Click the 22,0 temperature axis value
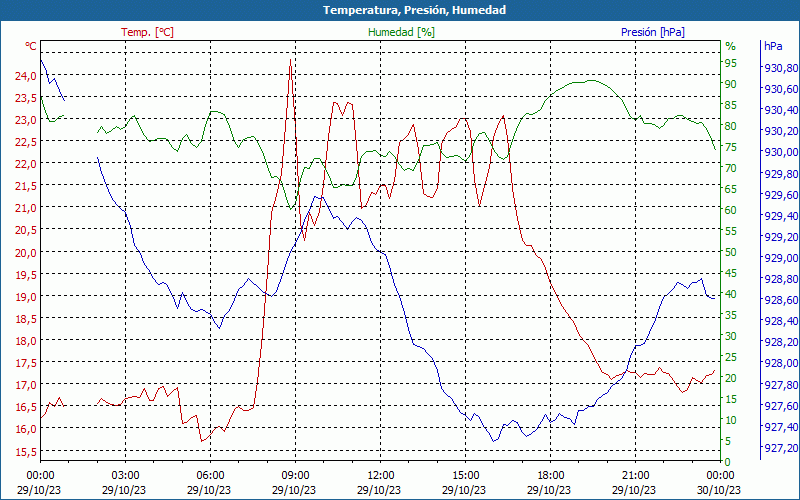The height and width of the screenshot is (500, 800). pyautogui.click(x=26, y=164)
